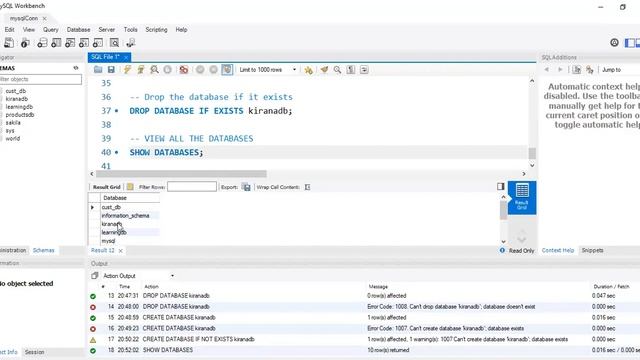Open the Jump to topic dropdown
The height and width of the screenshot is (360, 640).
pos(620,70)
